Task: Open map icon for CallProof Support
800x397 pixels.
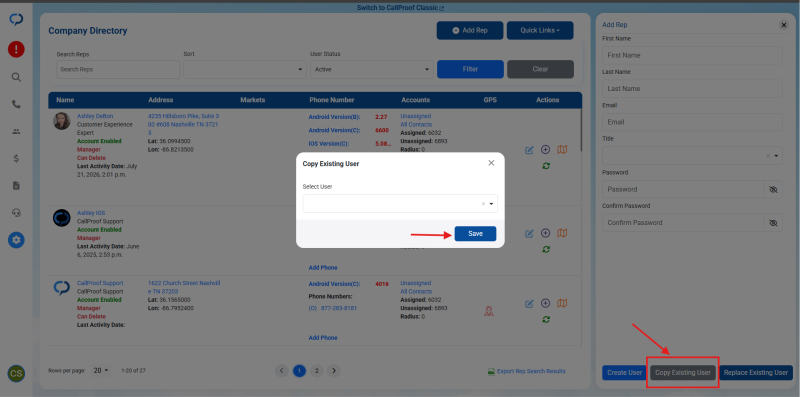Action: [x=562, y=303]
